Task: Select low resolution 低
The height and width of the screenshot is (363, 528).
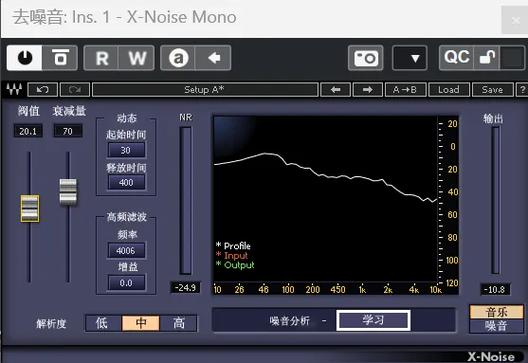Action: click(102, 323)
